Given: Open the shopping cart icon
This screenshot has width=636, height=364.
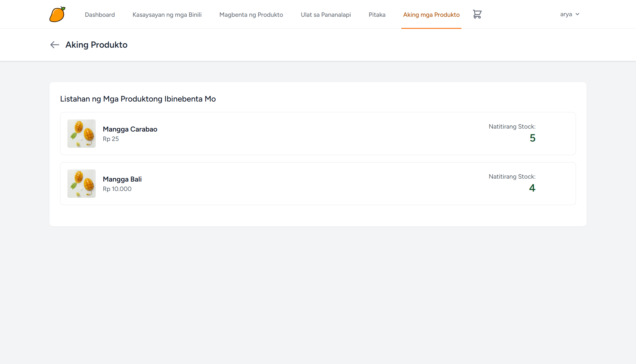Looking at the screenshot, I should [x=477, y=14].
